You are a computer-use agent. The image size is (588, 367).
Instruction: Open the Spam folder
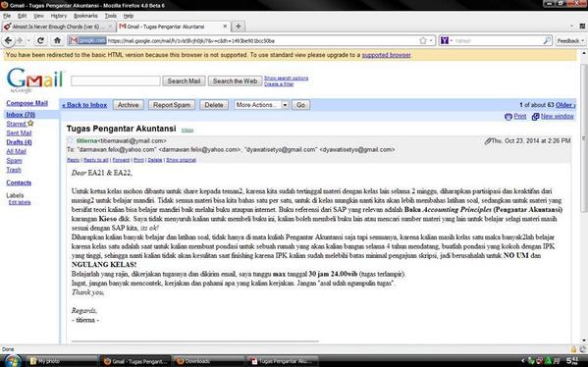pyautogui.click(x=14, y=161)
